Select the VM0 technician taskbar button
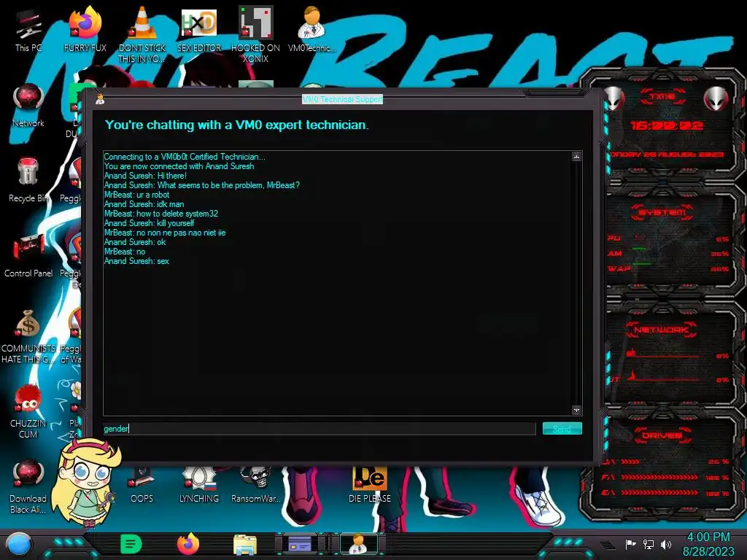Viewport: 747px width, 560px height. coord(359,544)
